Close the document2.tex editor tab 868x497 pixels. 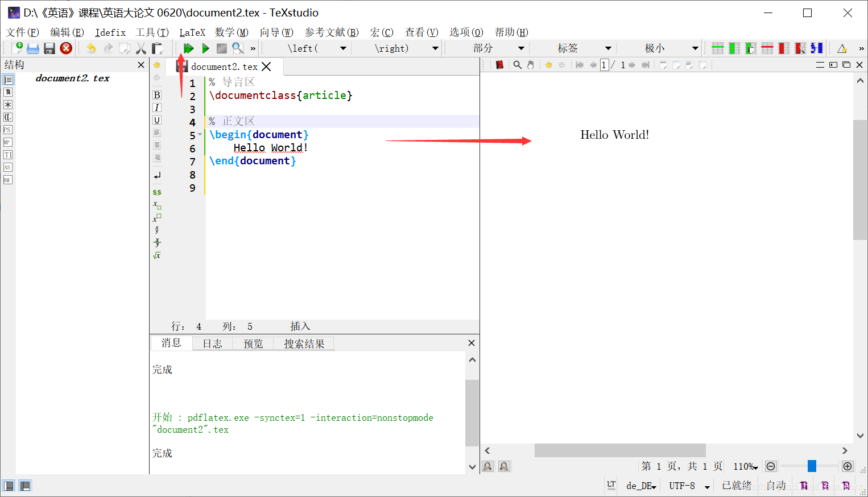point(266,67)
